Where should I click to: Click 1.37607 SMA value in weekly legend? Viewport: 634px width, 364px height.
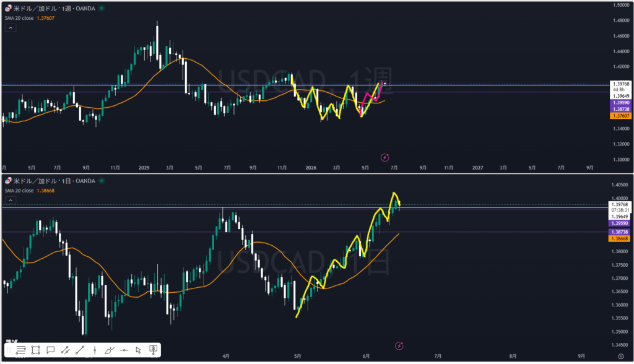pyautogui.click(x=46, y=18)
